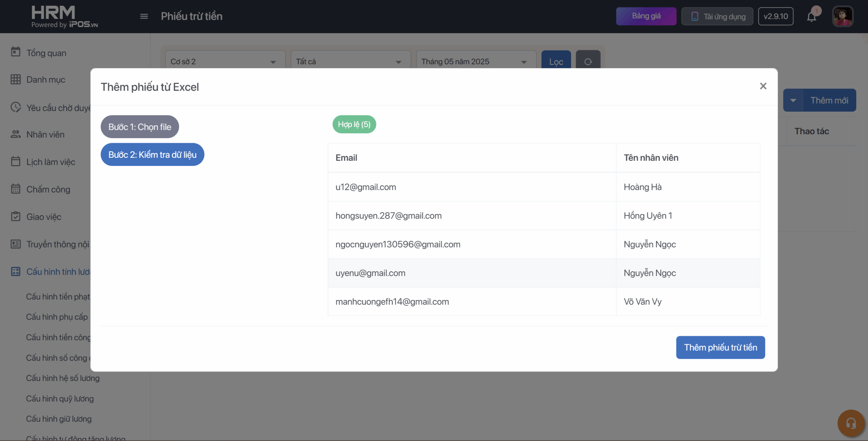This screenshot has width=868, height=441.
Task: Click the hamburger menu icon
Action: click(144, 16)
